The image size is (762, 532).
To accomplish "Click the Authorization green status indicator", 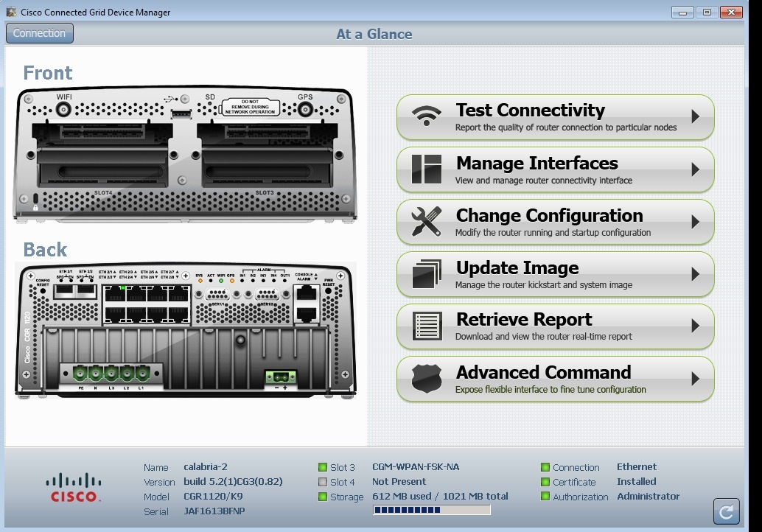I will [545, 497].
